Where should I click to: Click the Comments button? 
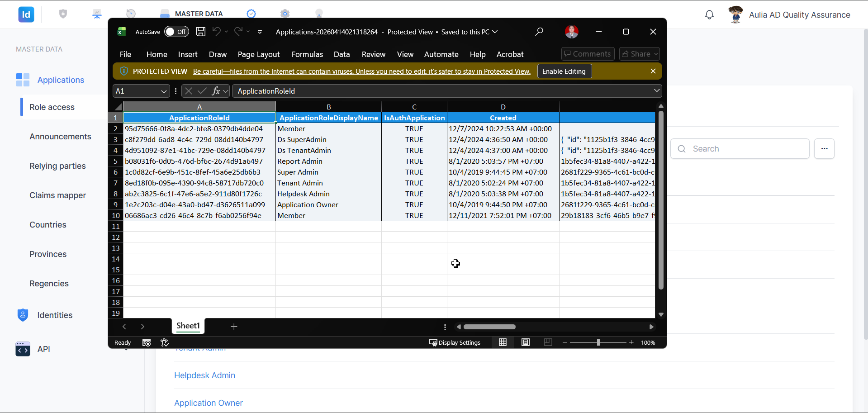588,54
